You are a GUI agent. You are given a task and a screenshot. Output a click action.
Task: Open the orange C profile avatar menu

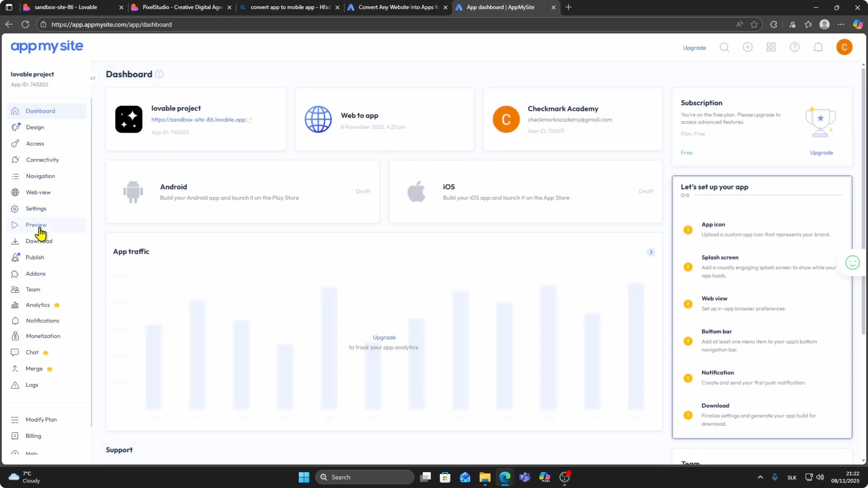click(x=844, y=47)
